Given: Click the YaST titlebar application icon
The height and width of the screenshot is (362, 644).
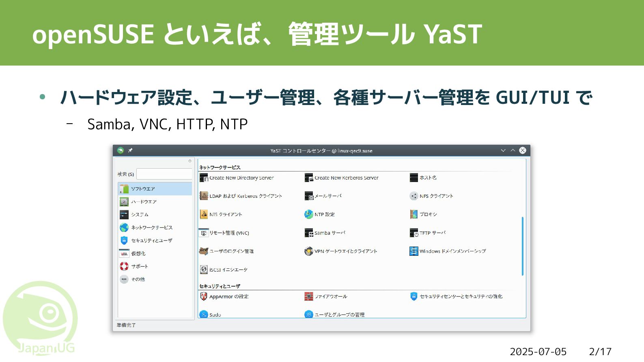Looking at the screenshot, I should [x=121, y=150].
